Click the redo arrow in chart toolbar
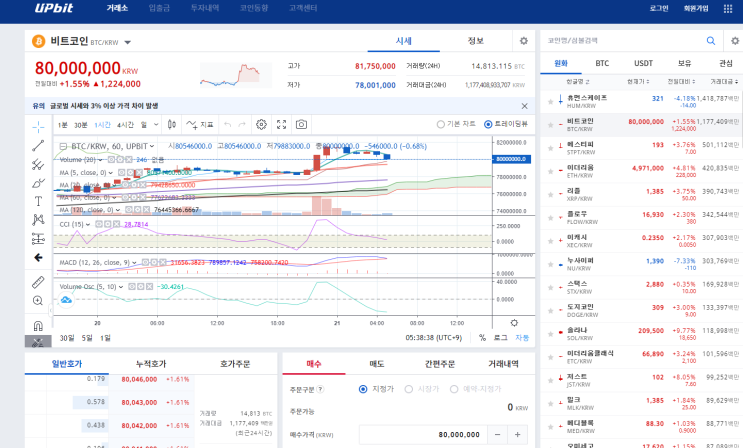This screenshot has height=448, width=743. pos(242,124)
